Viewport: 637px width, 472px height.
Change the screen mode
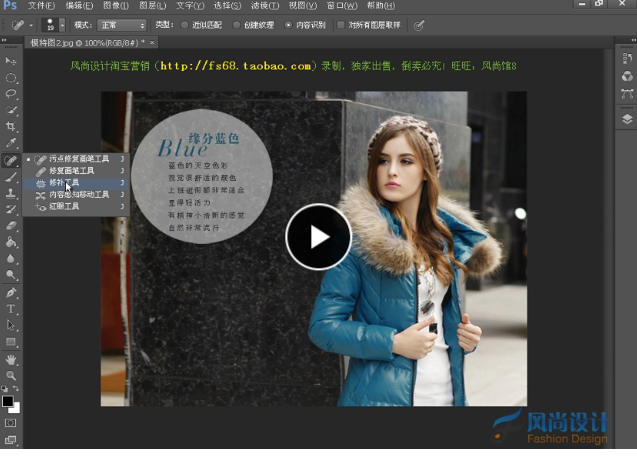pyautogui.click(x=11, y=440)
